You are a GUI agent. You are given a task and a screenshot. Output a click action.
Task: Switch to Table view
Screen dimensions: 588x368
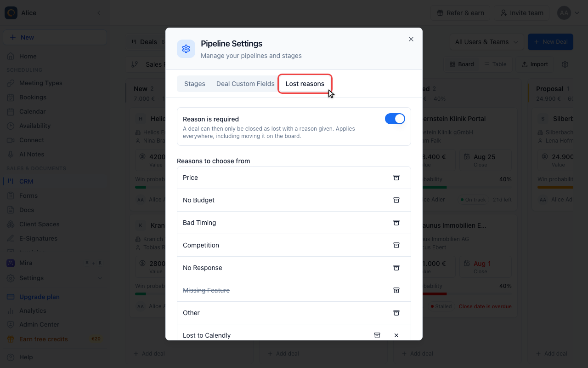click(x=495, y=64)
